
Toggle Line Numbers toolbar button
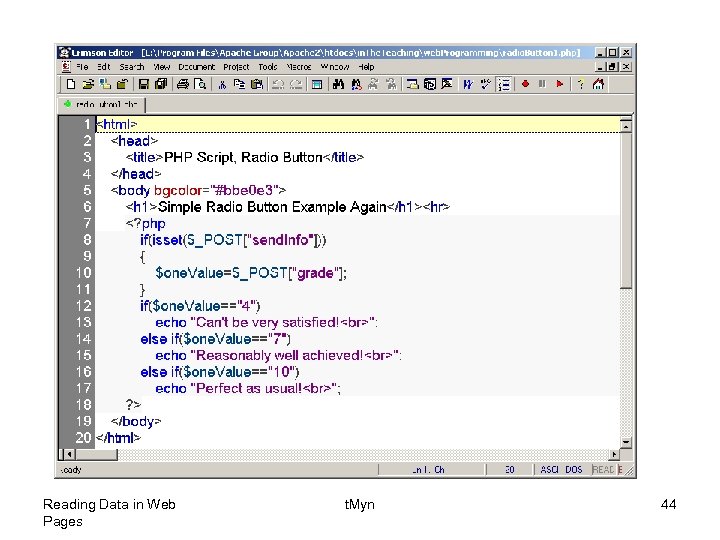[504, 84]
